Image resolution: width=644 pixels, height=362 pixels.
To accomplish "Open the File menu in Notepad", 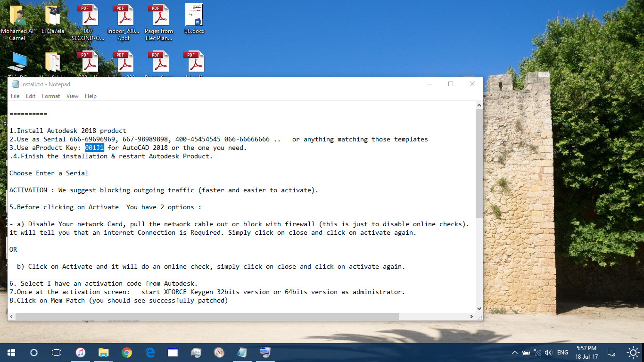I will coord(15,96).
